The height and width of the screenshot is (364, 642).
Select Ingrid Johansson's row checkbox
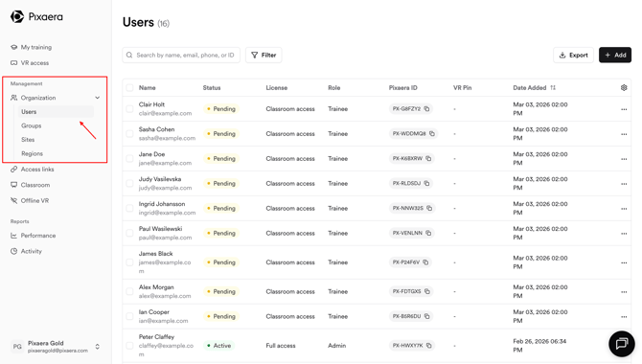point(129,208)
